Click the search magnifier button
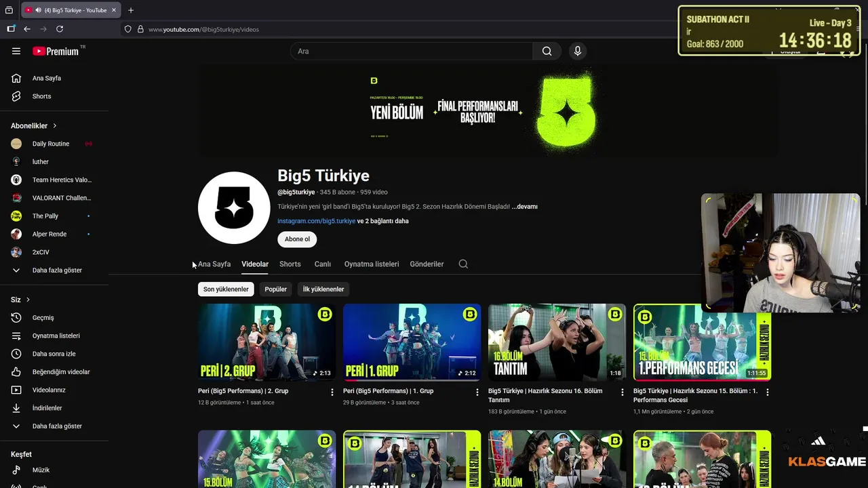The width and height of the screenshot is (868, 488). click(547, 51)
